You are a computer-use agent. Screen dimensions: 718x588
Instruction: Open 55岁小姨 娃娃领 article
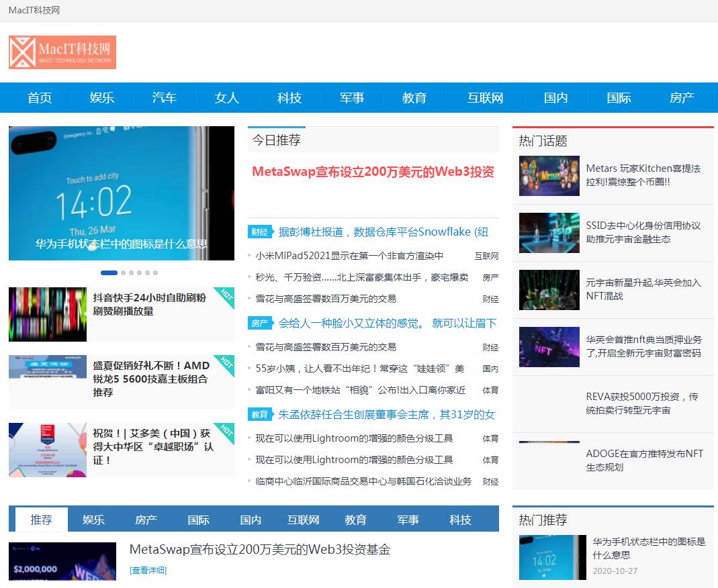tap(360, 369)
